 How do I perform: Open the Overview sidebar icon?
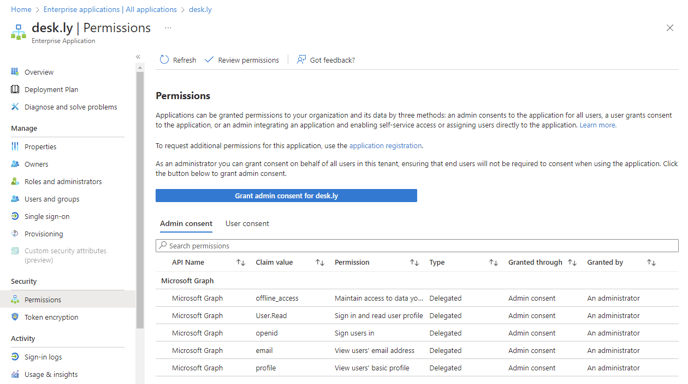[x=15, y=72]
